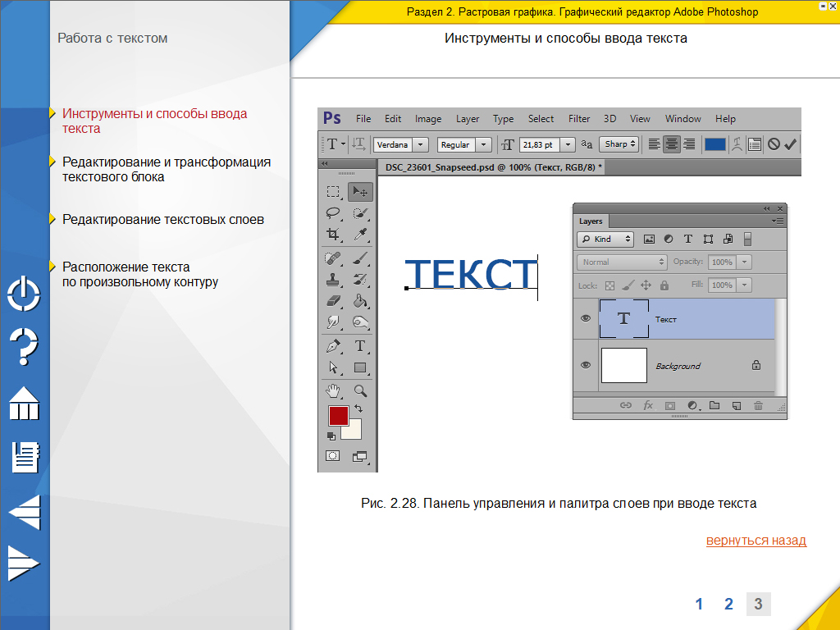Advance to next slide with right arrow
Image resolution: width=840 pixels, height=630 pixels.
tap(23, 563)
